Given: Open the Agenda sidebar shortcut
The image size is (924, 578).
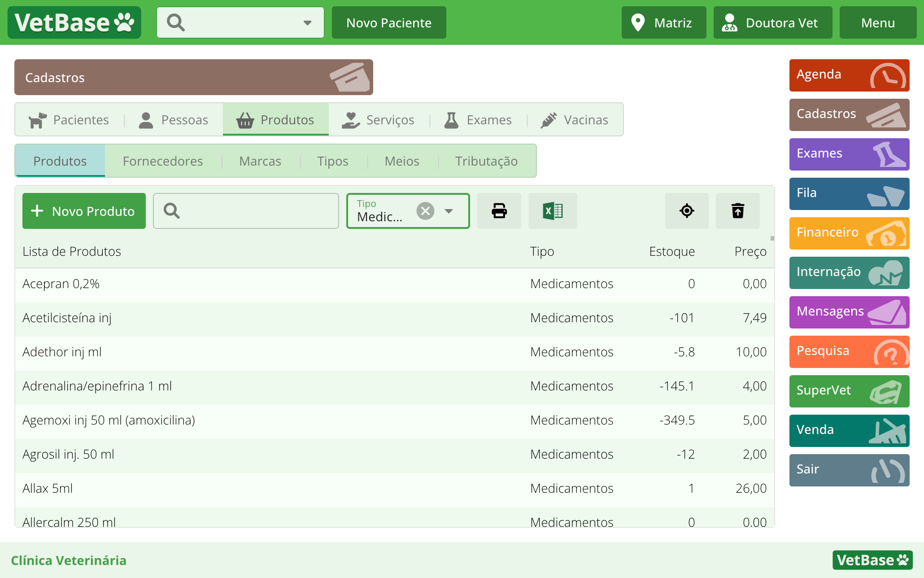Looking at the screenshot, I should point(849,75).
